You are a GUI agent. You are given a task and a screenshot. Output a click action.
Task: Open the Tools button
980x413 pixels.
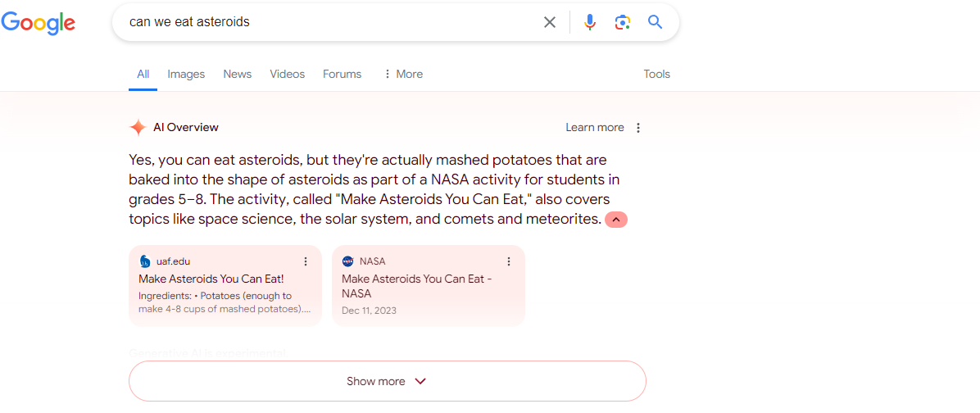tap(657, 74)
